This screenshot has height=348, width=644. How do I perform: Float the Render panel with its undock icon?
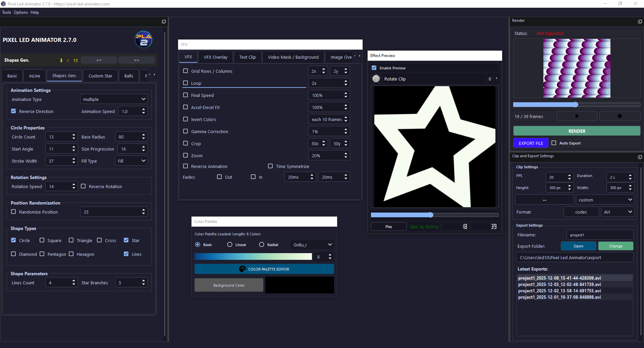click(x=640, y=21)
